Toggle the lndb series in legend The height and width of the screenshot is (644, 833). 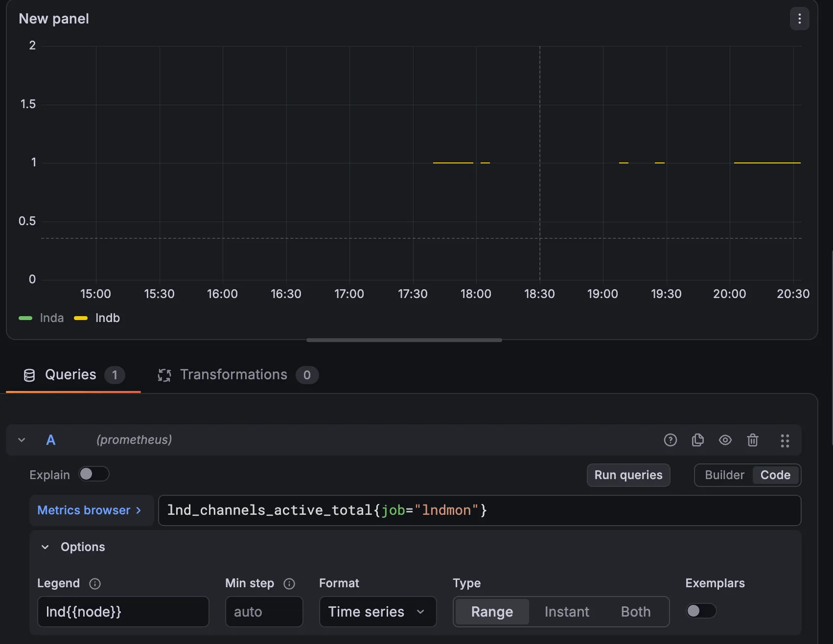tap(108, 318)
